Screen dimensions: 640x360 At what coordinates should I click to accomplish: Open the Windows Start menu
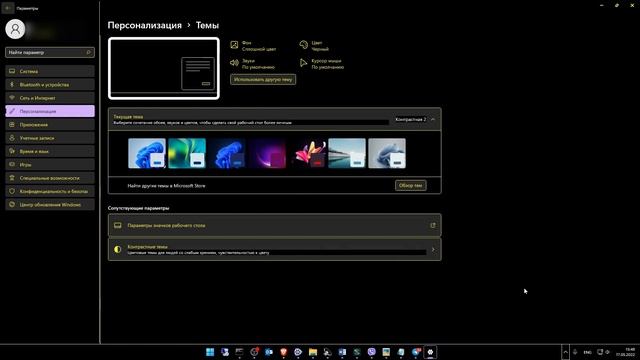(x=210, y=352)
